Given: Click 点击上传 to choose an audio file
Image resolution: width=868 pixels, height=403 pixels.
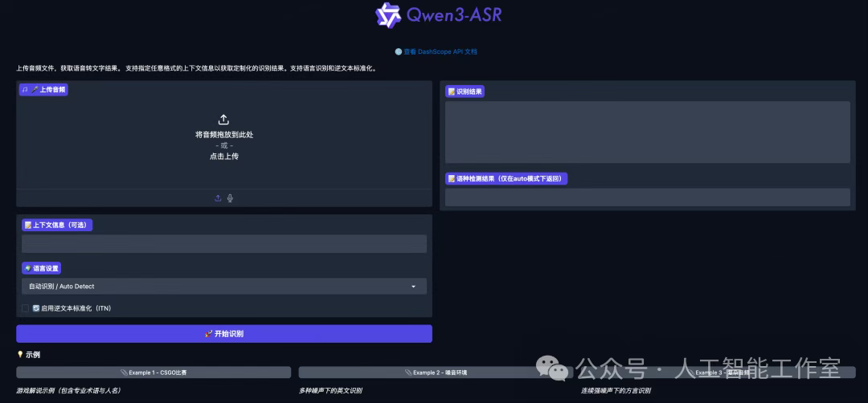Looking at the screenshot, I should pos(224,157).
